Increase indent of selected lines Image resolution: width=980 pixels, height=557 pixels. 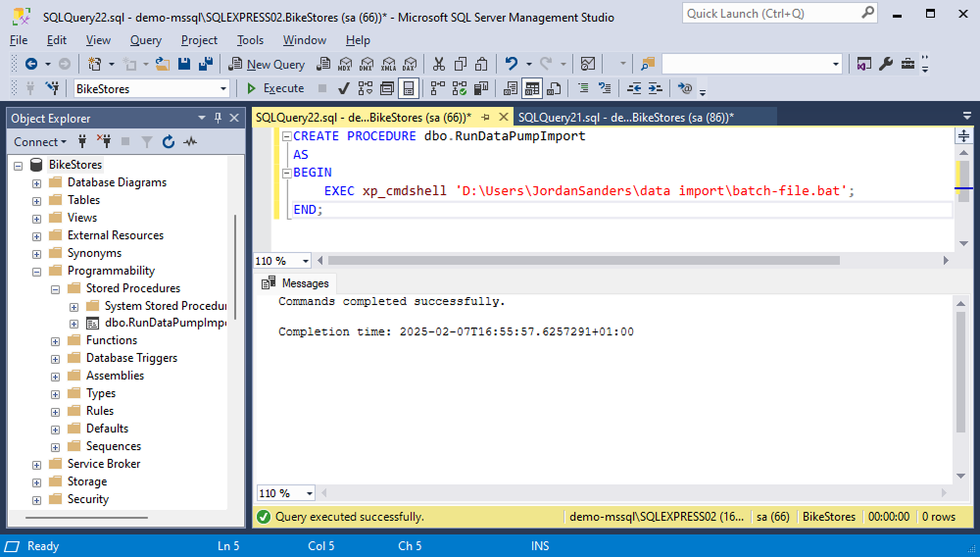pos(655,88)
